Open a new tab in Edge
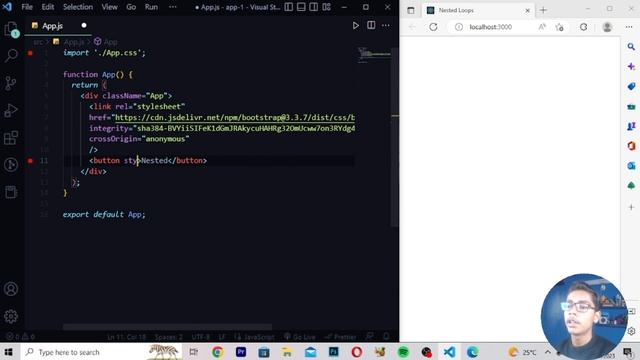 tap(543, 10)
